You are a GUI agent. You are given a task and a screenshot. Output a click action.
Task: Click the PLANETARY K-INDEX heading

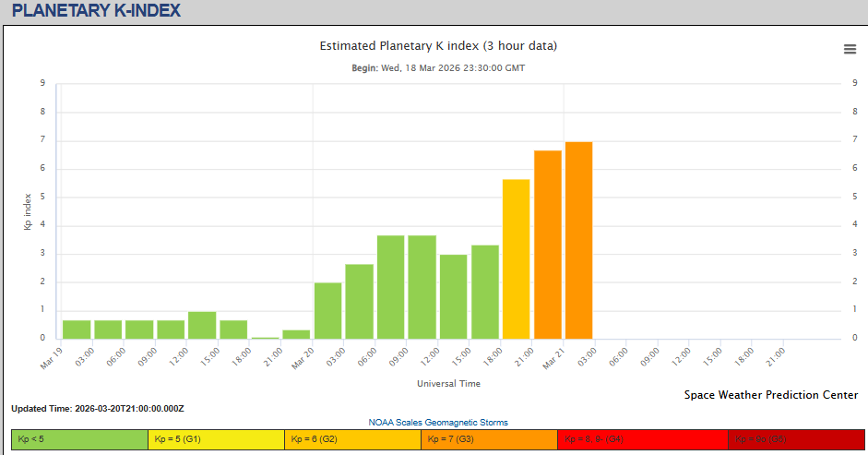[96, 10]
